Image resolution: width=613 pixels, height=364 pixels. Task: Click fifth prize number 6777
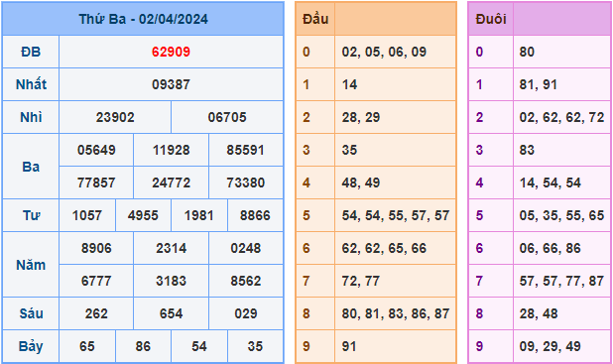coord(96,281)
